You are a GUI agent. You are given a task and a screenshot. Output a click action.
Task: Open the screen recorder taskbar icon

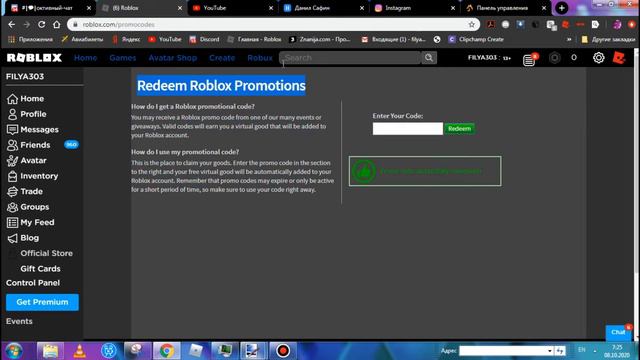[282, 351]
